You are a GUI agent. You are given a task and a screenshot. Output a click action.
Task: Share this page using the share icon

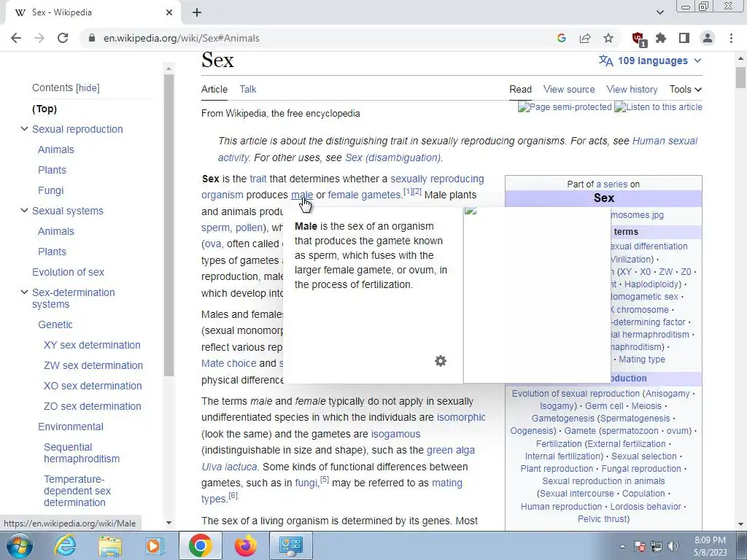tap(585, 38)
